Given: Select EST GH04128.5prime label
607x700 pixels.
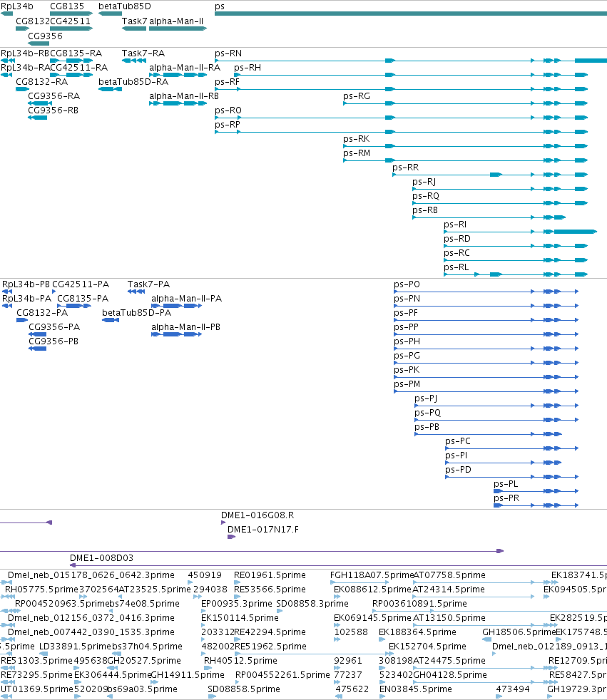Looking at the screenshot, I should pos(450,676).
